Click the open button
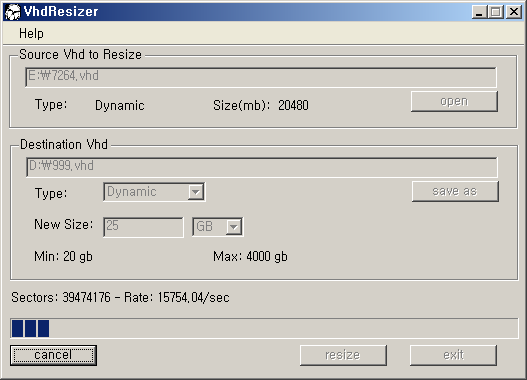The width and height of the screenshot is (527, 380). click(454, 101)
